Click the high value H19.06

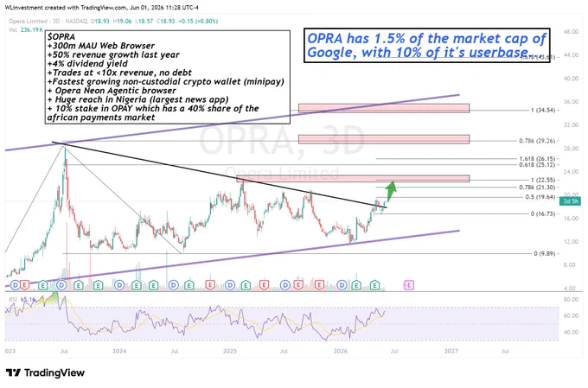(x=122, y=22)
